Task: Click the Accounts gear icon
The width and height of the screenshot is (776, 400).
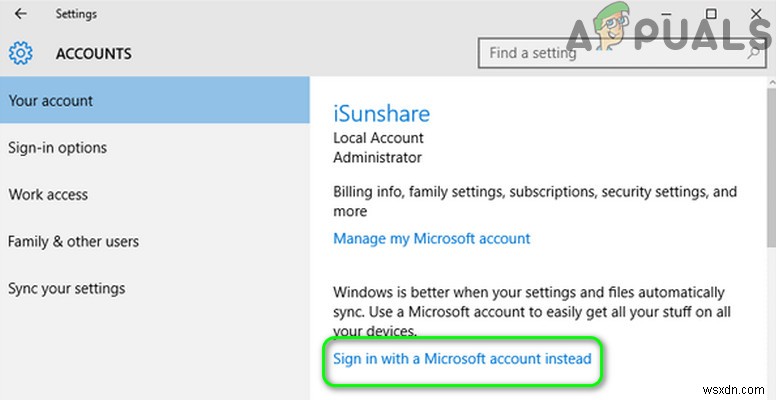Action: click(21, 53)
